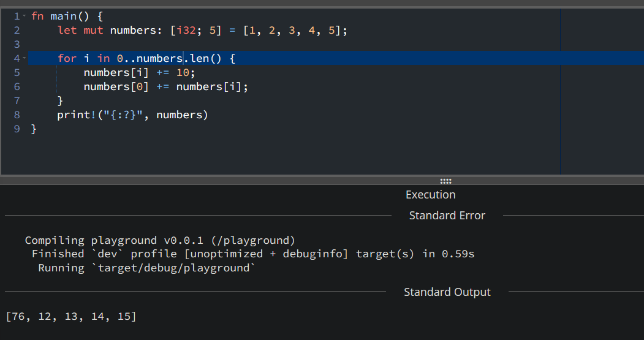Click the print! macro call on line 8
644x340 pixels.
click(133, 115)
